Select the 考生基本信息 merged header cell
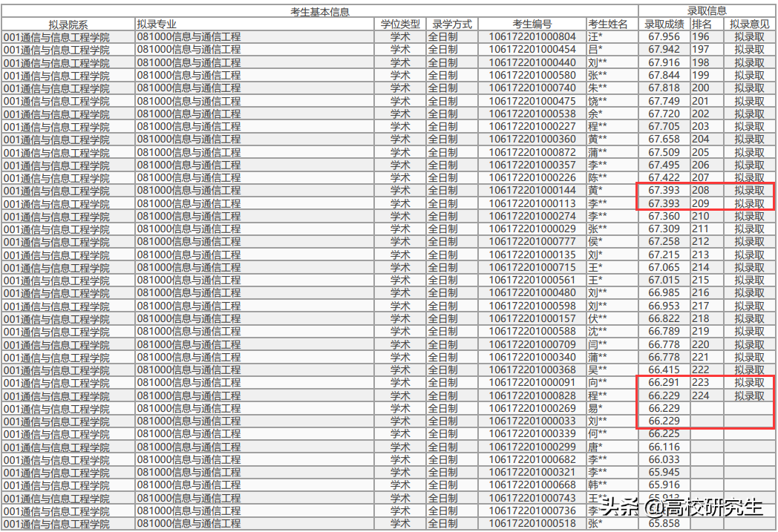 pos(320,12)
